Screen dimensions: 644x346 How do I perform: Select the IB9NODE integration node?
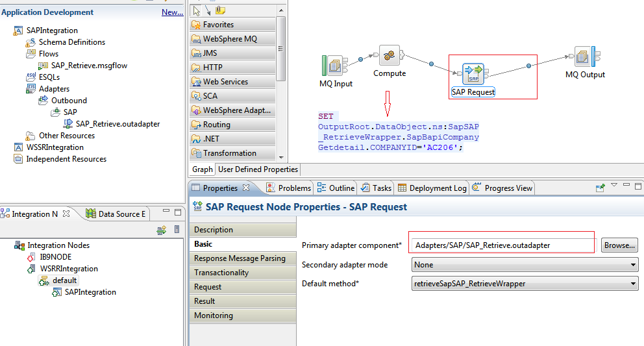(55, 257)
